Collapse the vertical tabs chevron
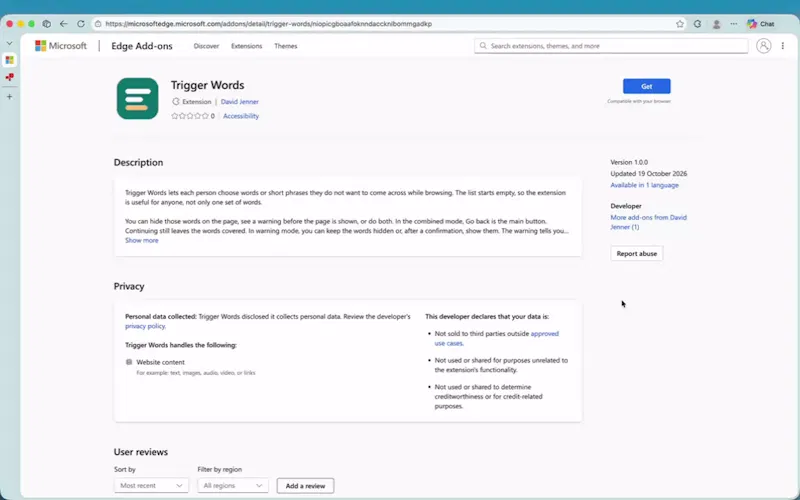Screen dimensions: 800x500 9,43
